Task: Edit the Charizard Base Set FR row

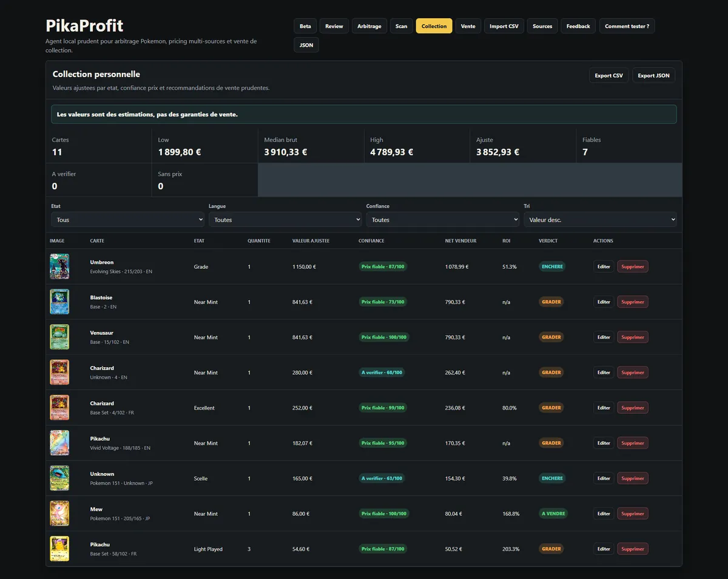Action: (x=604, y=408)
